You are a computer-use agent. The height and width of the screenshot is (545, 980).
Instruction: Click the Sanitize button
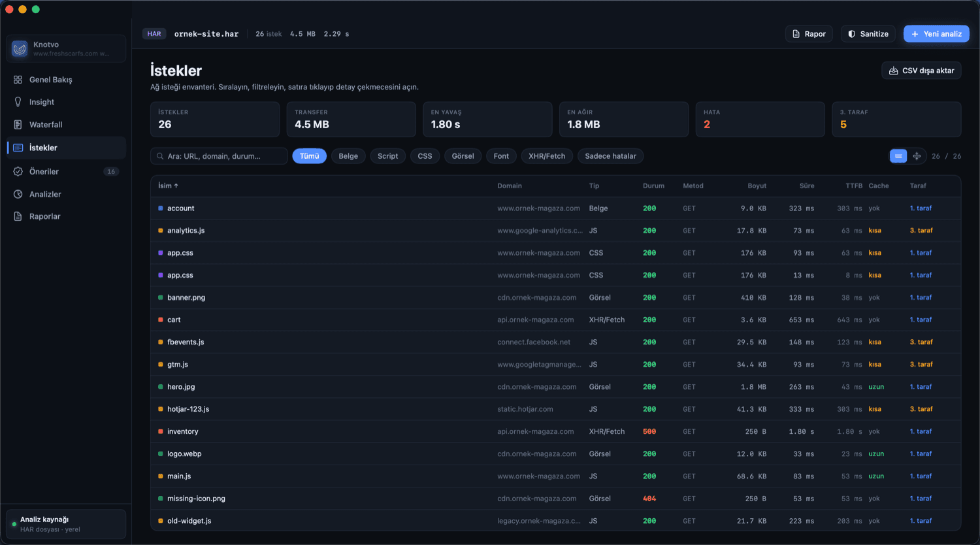[868, 34]
